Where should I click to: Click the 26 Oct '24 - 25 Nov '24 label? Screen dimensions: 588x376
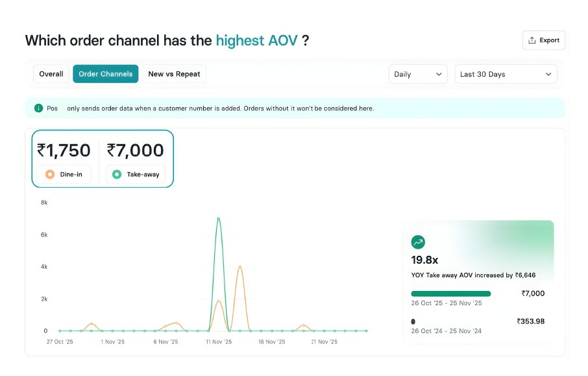447,331
